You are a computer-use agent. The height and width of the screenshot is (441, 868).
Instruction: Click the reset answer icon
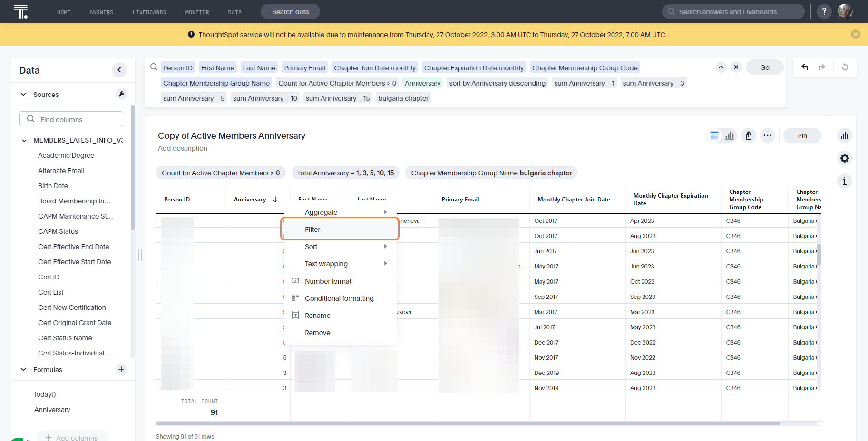click(845, 67)
